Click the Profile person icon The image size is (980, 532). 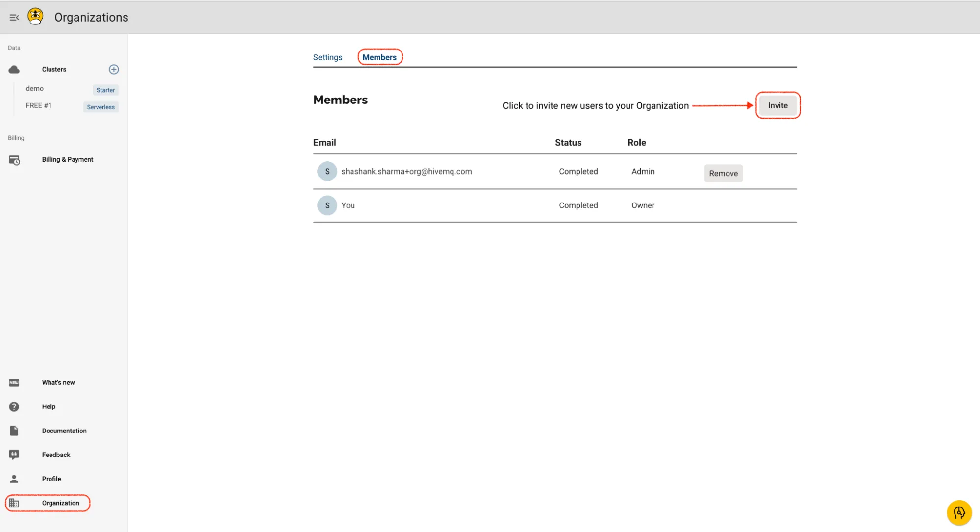click(14, 479)
